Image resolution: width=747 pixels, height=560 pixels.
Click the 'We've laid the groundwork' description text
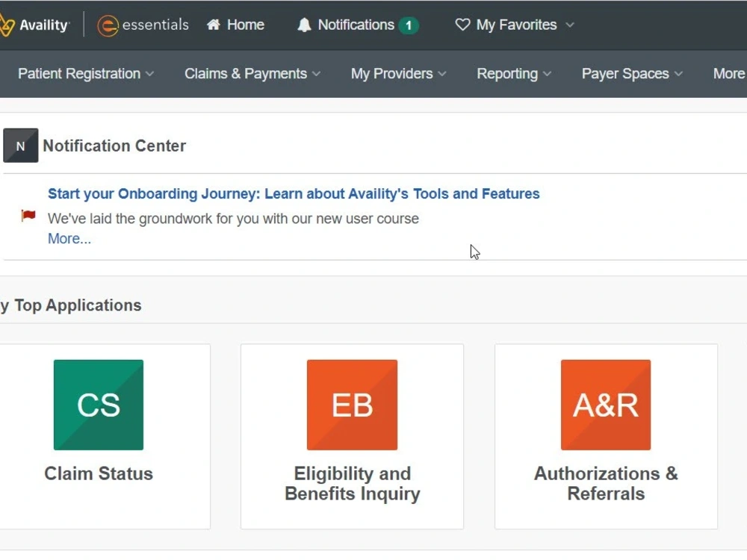[x=233, y=219]
